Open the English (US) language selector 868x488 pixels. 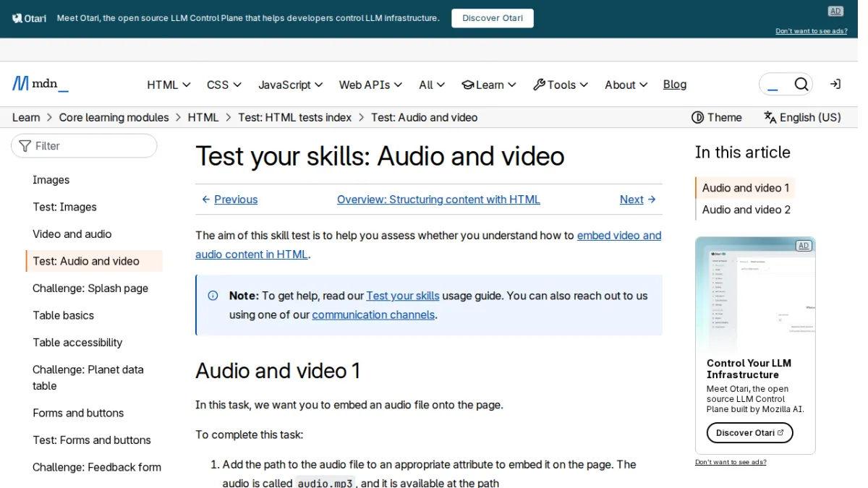pyautogui.click(x=802, y=117)
